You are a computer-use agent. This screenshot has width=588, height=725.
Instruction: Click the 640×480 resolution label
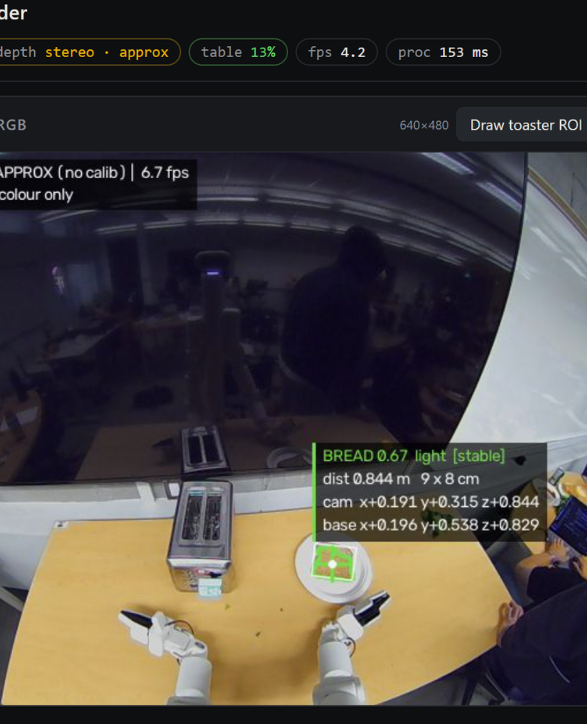click(x=424, y=125)
